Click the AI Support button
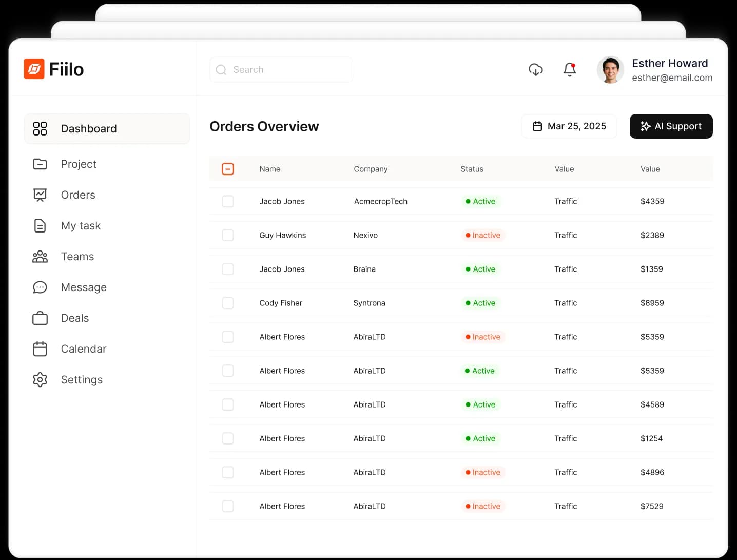The height and width of the screenshot is (560, 737). pyautogui.click(x=671, y=126)
